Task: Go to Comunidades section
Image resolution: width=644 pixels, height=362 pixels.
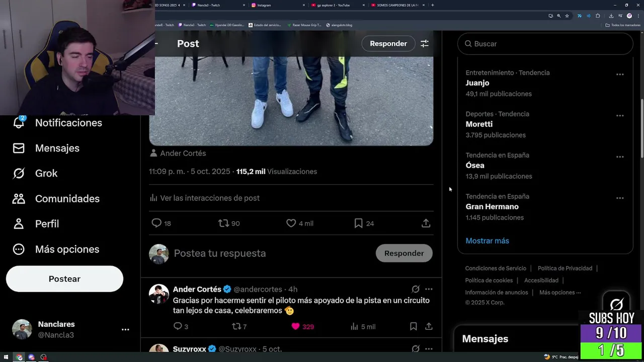Action: point(56,199)
